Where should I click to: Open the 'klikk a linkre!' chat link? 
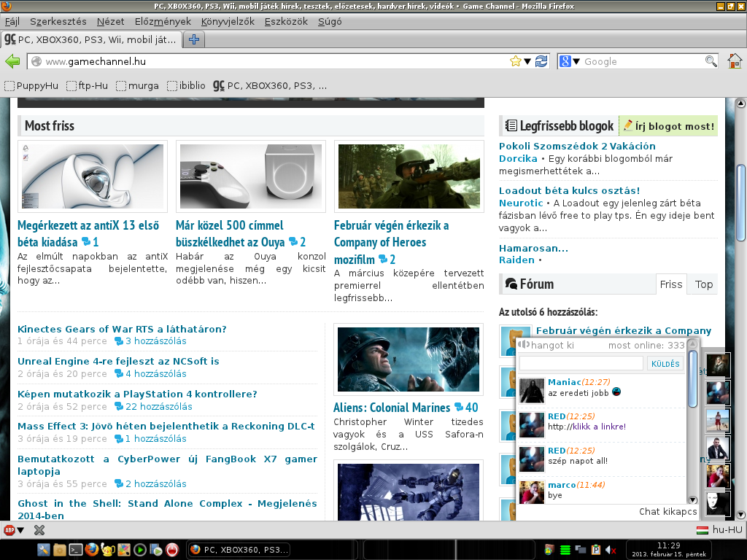coord(600,427)
